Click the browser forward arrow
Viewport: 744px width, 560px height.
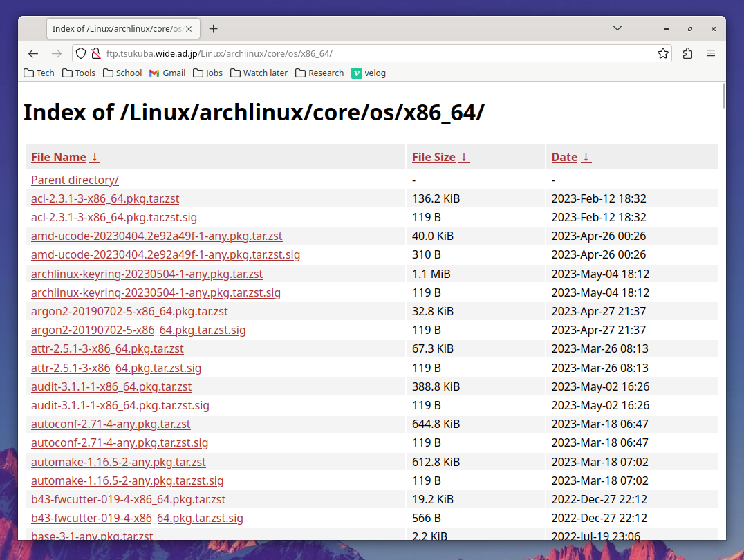click(x=57, y=54)
